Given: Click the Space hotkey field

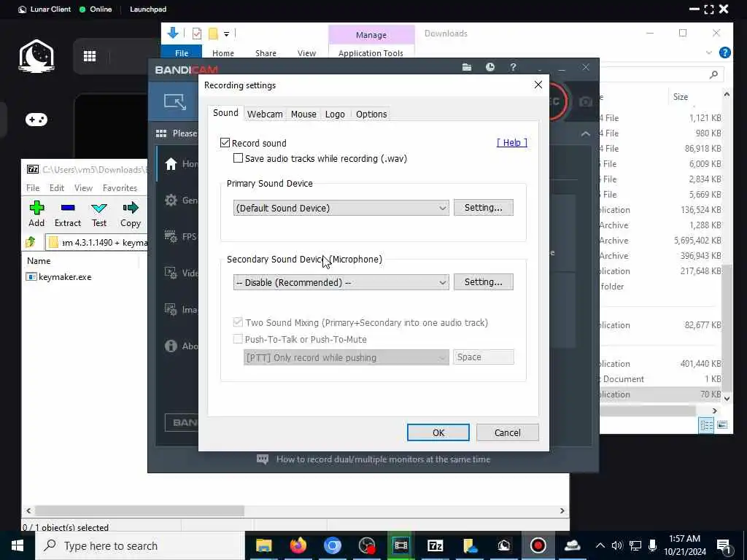Looking at the screenshot, I should [x=483, y=357].
